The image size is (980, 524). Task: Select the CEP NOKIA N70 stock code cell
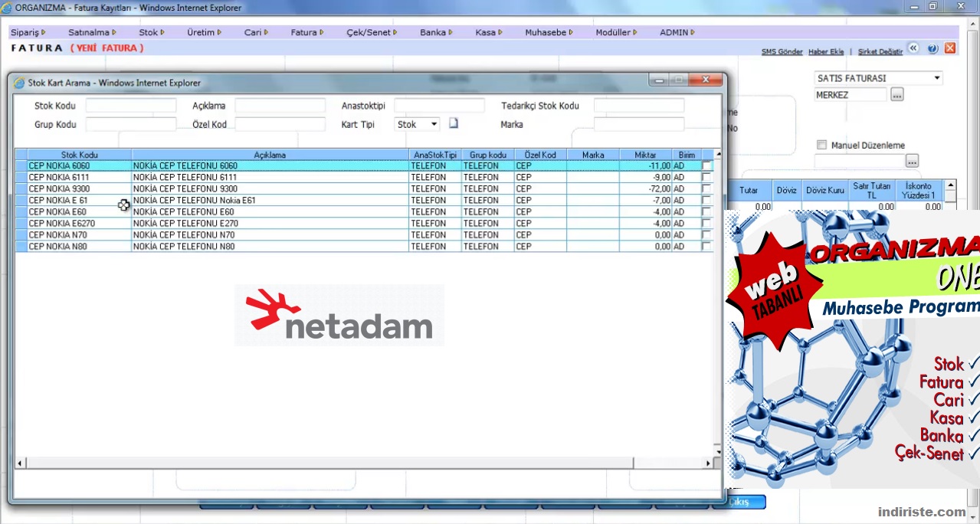tap(79, 234)
